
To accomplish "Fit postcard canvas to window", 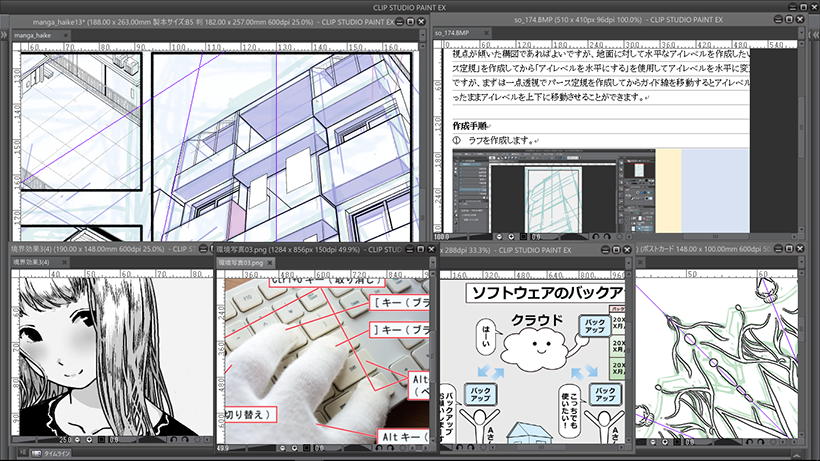I will coord(677,442).
